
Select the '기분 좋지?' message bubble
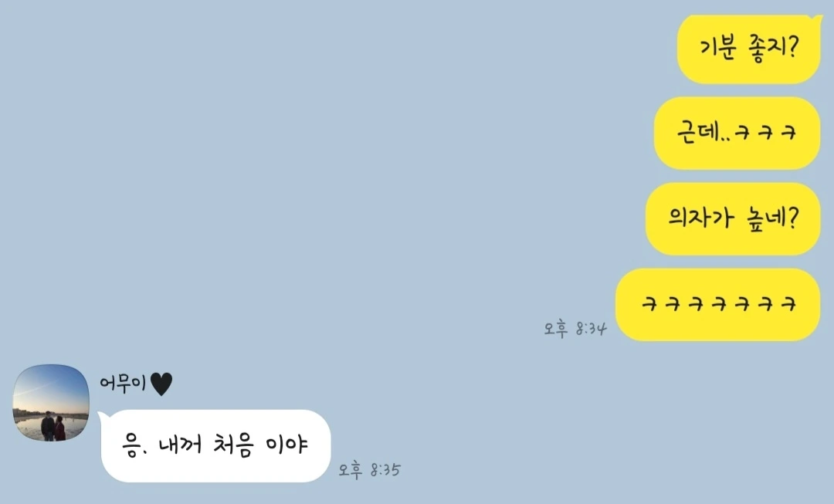click(749, 49)
